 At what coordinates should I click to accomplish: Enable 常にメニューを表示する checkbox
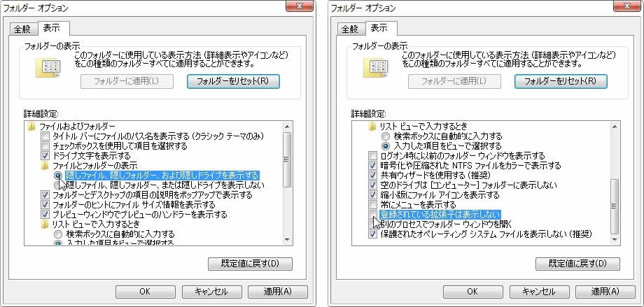click(373, 204)
